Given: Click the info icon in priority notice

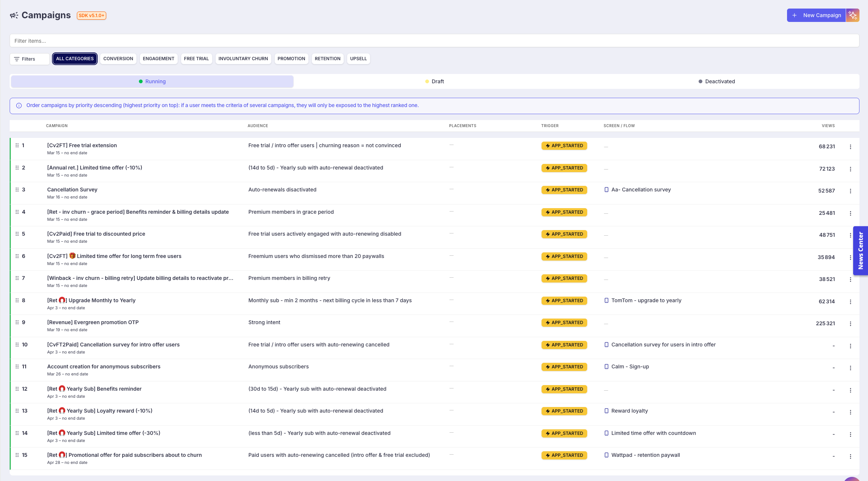Looking at the screenshot, I should (19, 106).
